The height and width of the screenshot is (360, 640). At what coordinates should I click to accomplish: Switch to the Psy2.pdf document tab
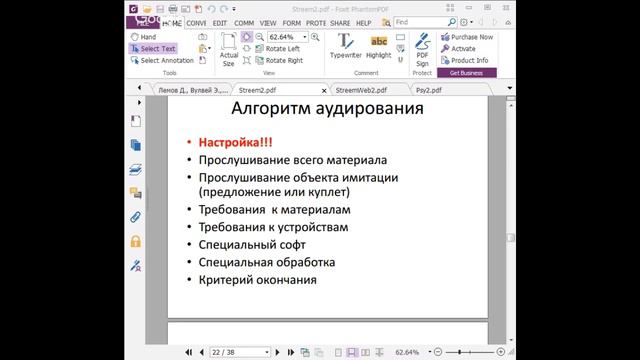(x=429, y=90)
